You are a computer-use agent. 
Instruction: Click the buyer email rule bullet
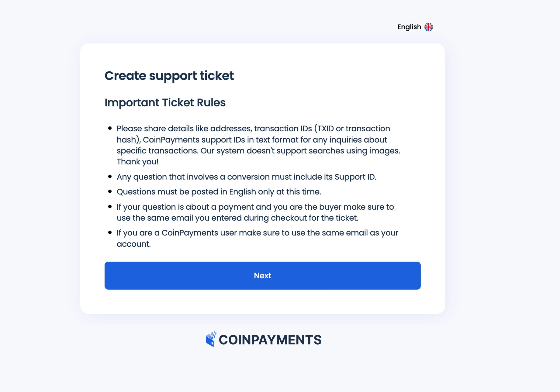[255, 212]
